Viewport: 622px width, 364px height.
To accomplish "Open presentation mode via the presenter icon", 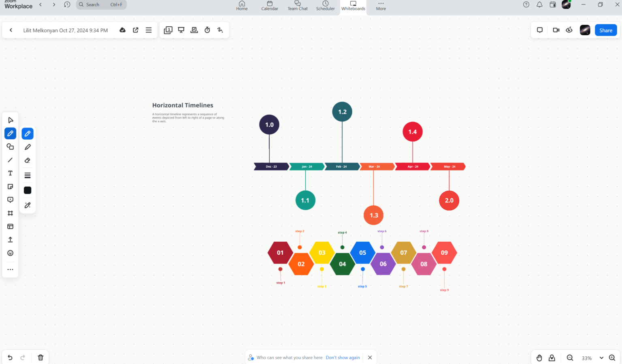I will 181,30.
